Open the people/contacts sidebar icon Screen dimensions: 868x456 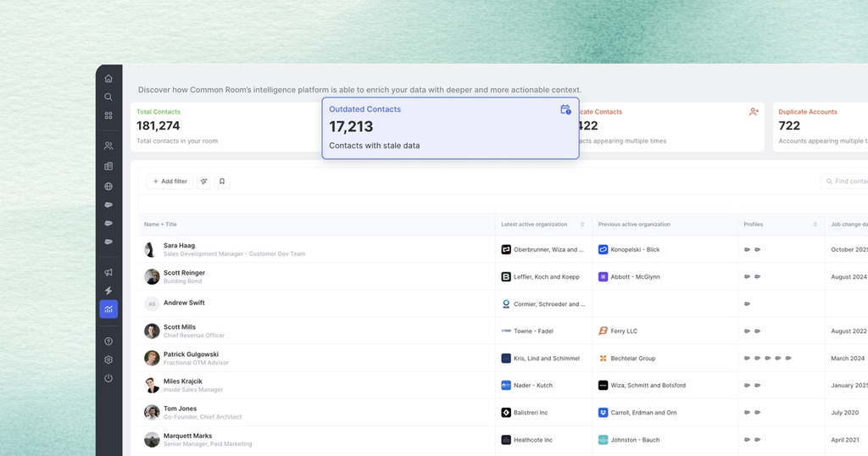coord(108,146)
